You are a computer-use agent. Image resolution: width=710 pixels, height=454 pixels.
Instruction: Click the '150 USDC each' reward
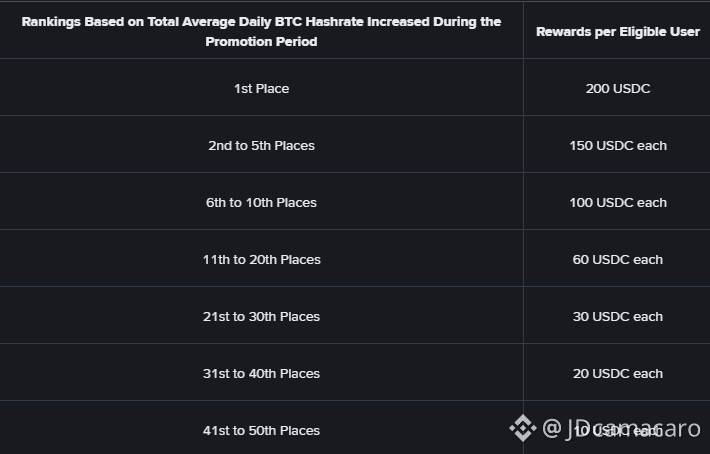(x=617, y=146)
